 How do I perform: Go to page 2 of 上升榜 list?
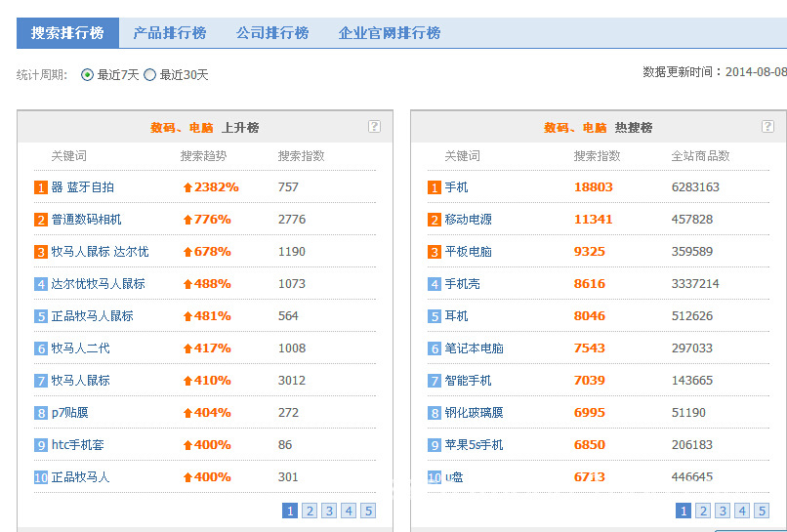pos(310,511)
